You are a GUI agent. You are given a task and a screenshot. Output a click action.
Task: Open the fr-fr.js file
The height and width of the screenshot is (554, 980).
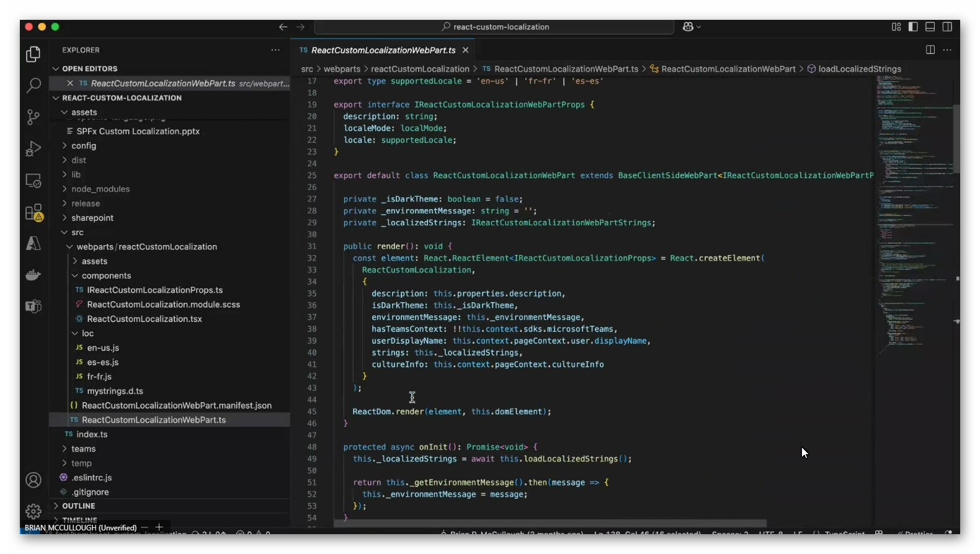170,377
